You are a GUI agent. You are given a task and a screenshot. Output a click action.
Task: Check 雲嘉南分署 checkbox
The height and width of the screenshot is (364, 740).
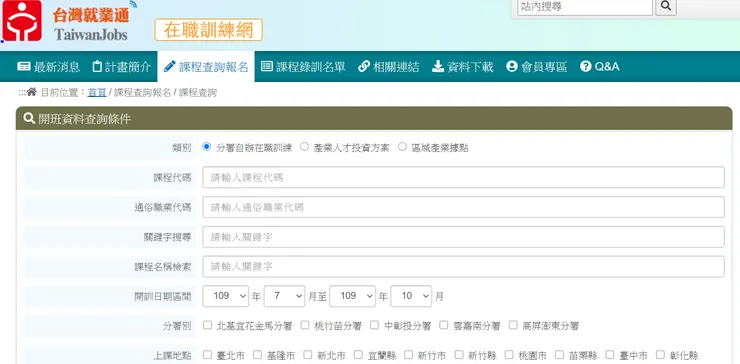(x=444, y=325)
